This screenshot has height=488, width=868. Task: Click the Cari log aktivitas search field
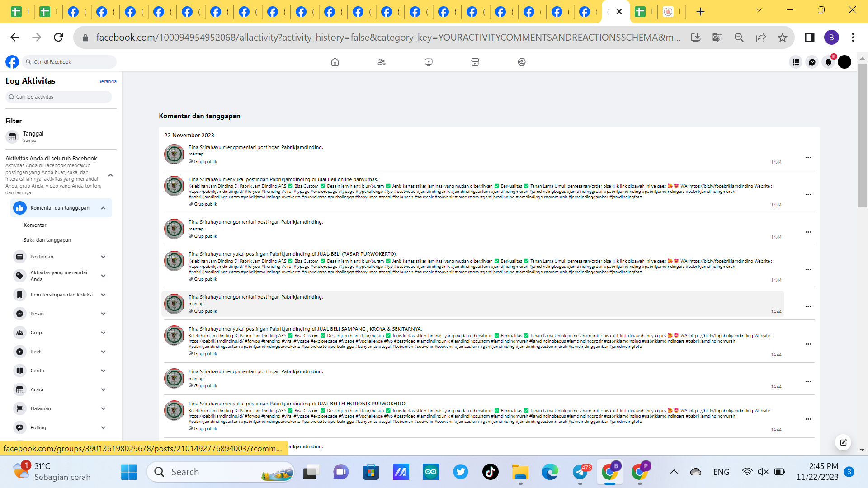pos(59,97)
